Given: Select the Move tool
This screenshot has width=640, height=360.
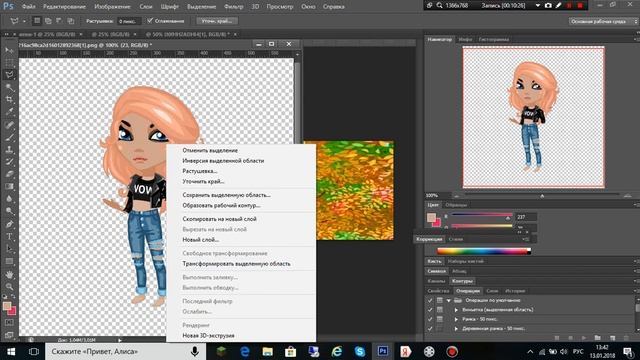Looking at the screenshot, I should pyautogui.click(x=9, y=50).
